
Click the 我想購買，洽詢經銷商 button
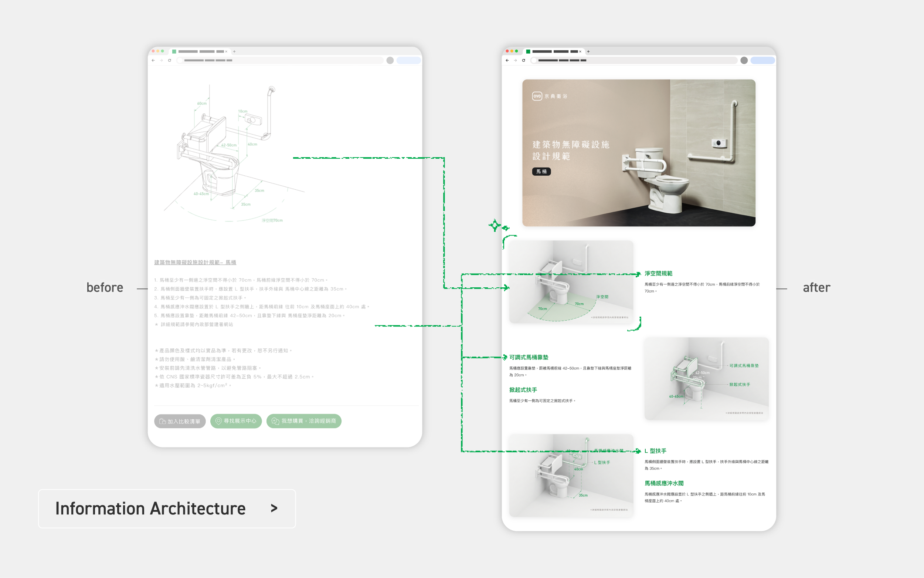(x=304, y=421)
